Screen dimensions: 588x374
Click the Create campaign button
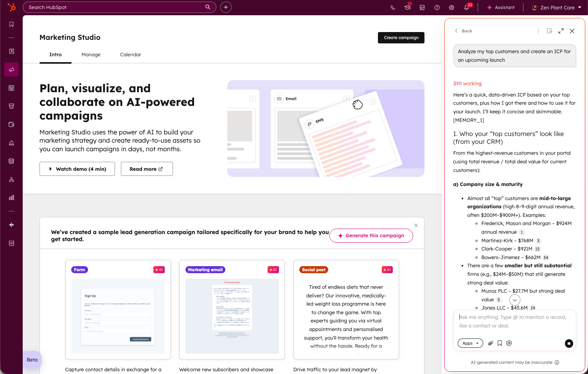pos(401,38)
